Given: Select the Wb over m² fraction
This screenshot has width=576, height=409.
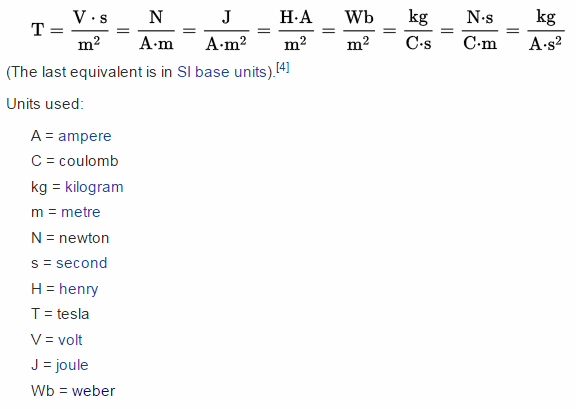Looking at the screenshot, I should tap(359, 31).
